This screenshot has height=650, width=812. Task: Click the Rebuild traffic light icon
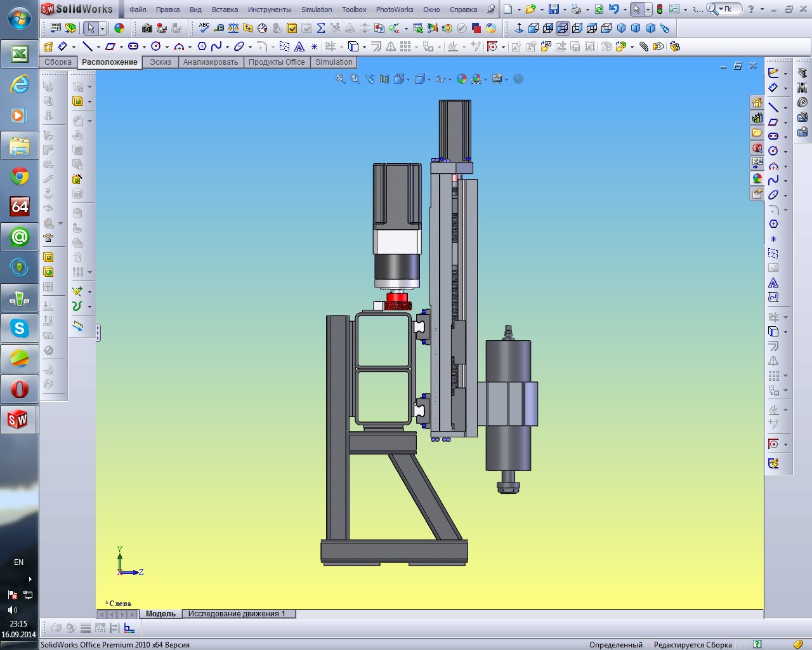660,9
